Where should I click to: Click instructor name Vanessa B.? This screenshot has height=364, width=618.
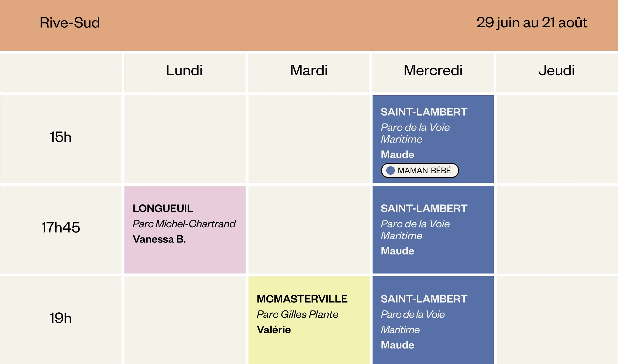pyautogui.click(x=159, y=239)
